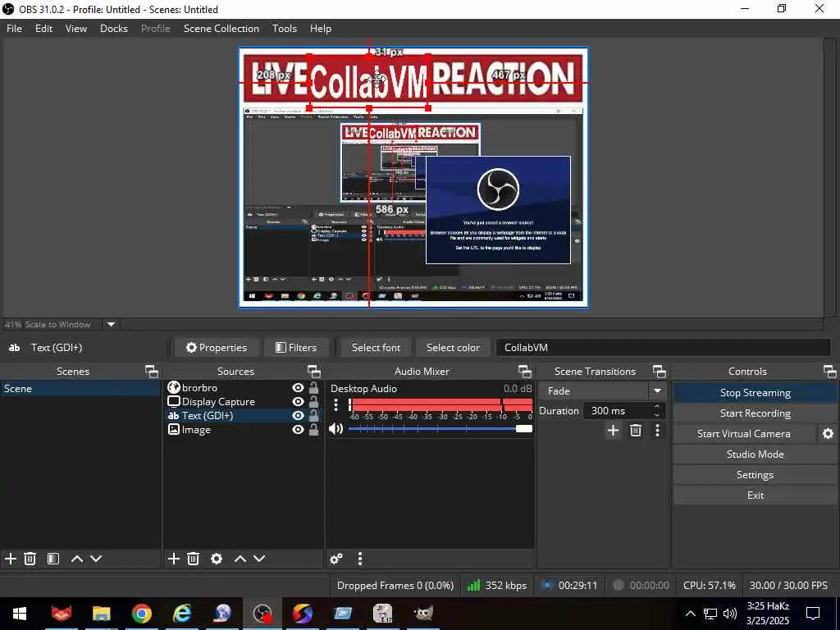840x630 pixels.
Task: Open Audio Mixer bottom three-dot menu
Action: tap(360, 559)
